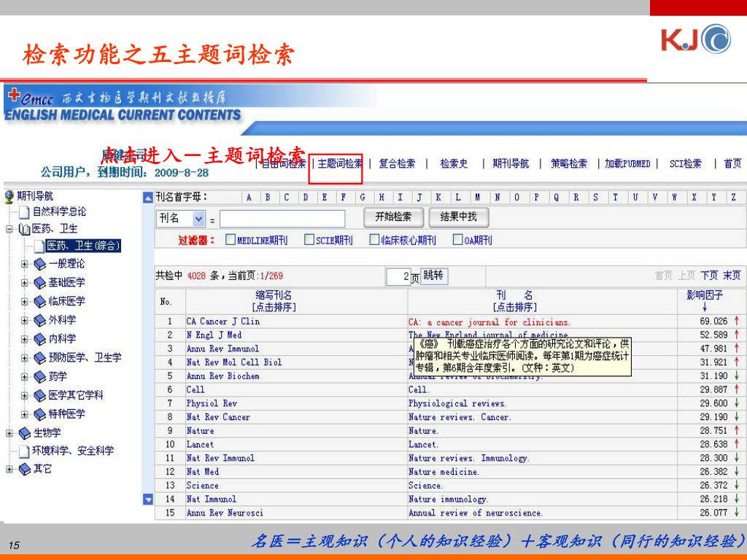747x560 pixels.
Task: Expand the 预防医学、卫生学 tree node
Action: pos(25,357)
